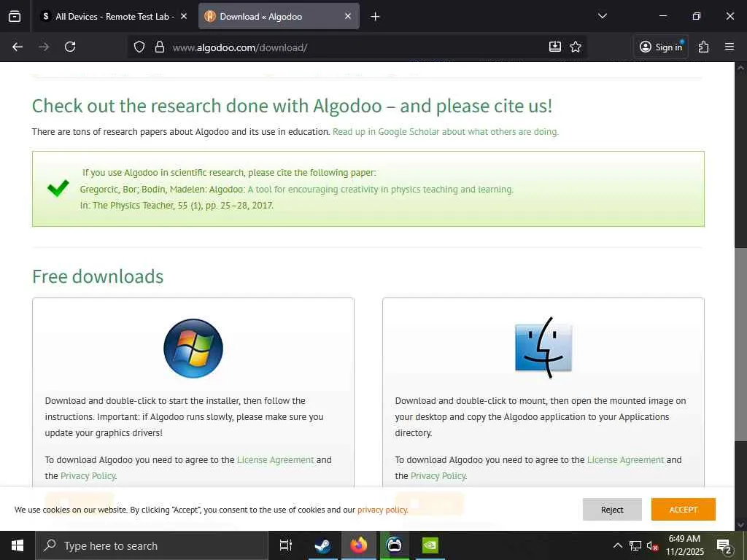The width and height of the screenshot is (747, 560).
Task: Open the privacy policy link in the cookie banner
Action: 382,510
